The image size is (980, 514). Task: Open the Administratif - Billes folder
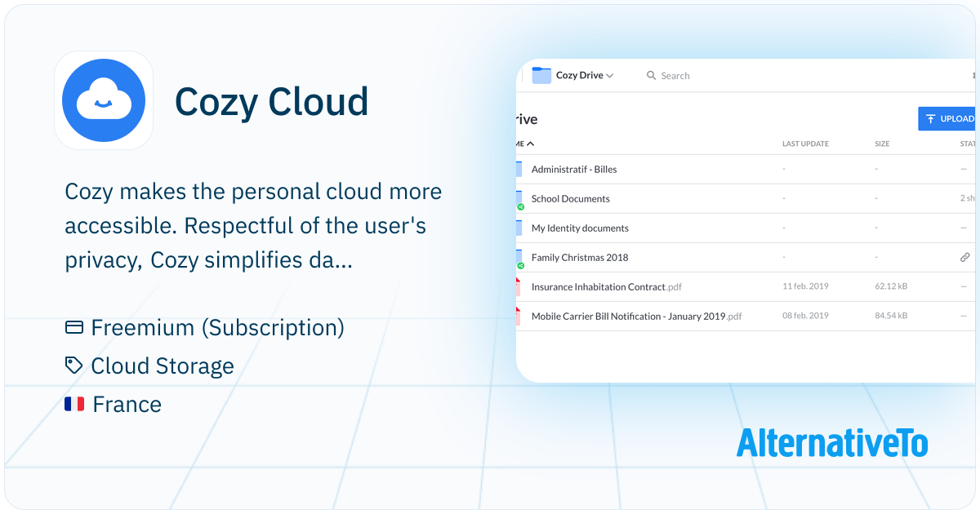574,170
